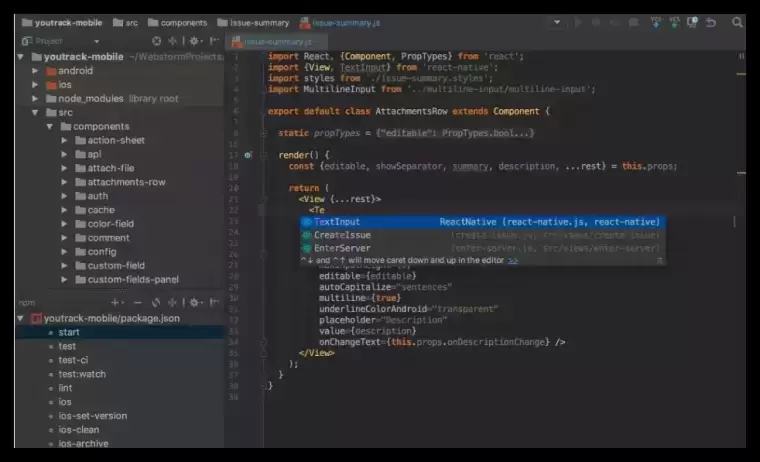
Task: Click the undo revert arrow icon
Action: [x=711, y=22]
